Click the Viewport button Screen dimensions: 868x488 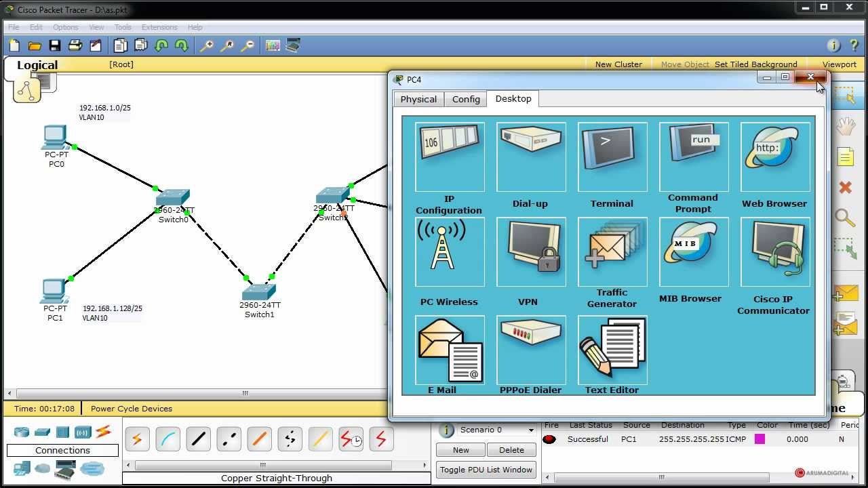840,64
